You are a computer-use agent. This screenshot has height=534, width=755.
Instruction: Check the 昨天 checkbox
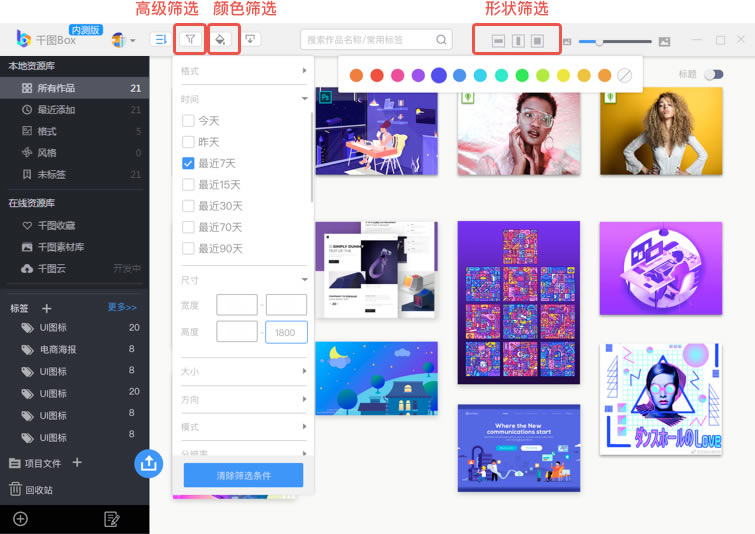(x=188, y=142)
